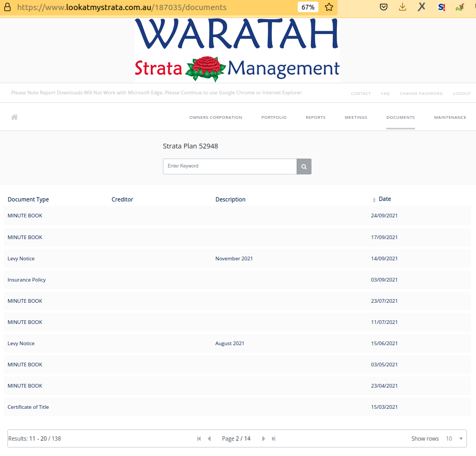The height and width of the screenshot is (456, 476).
Task: Click the Strata Plan 52948 heading
Action: tap(191, 146)
